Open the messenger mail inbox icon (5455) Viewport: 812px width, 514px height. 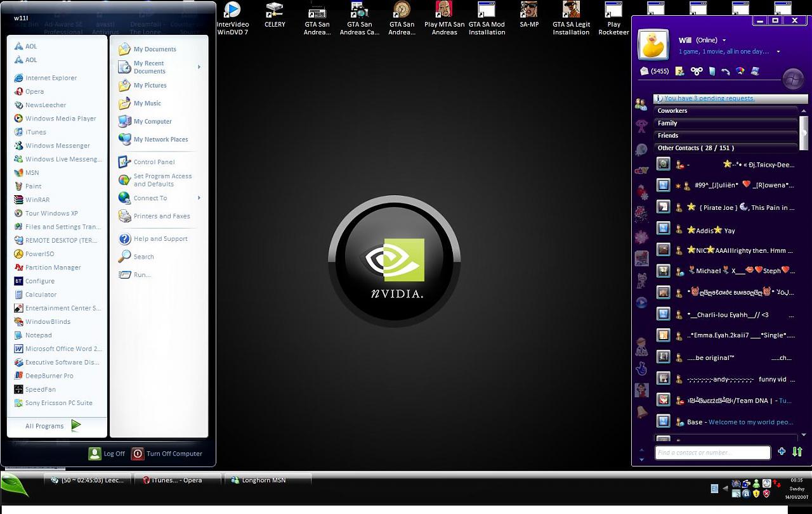pos(654,71)
